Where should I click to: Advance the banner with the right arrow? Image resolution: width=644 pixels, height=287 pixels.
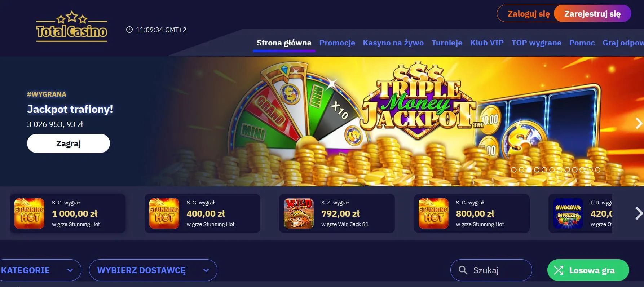click(x=639, y=123)
